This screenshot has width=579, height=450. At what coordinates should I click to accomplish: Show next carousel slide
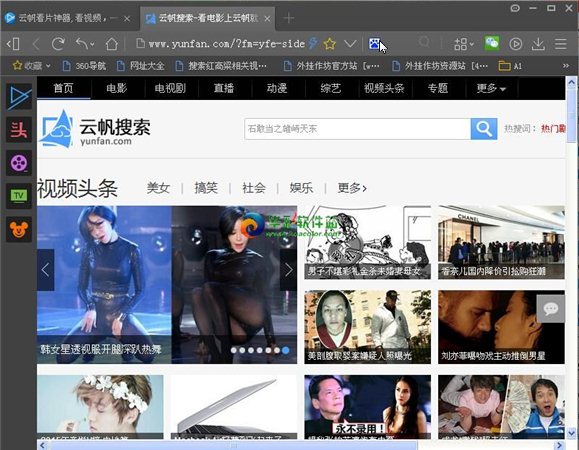pos(288,270)
